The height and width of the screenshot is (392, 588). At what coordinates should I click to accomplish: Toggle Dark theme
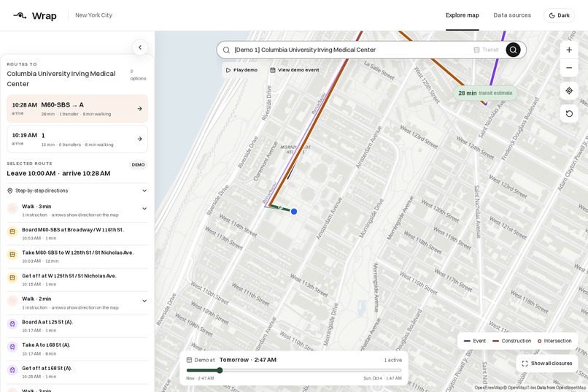[559, 15]
